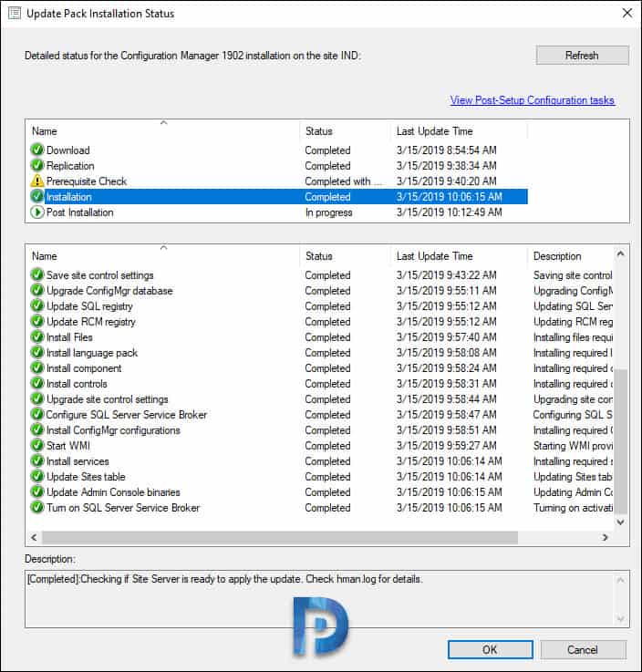The image size is (642, 672).
Task: Click check icon beside Update RCM registry
Action: pyautogui.click(x=37, y=321)
